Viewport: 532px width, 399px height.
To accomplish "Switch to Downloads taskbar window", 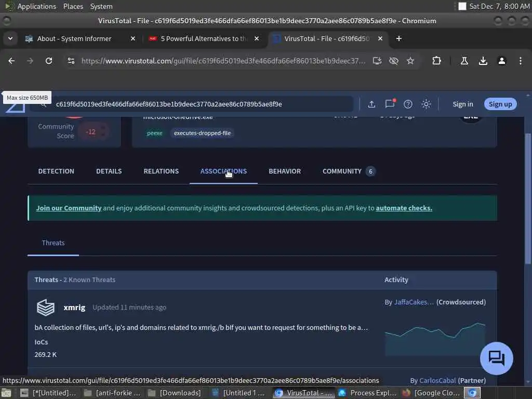I will click(x=176, y=393).
